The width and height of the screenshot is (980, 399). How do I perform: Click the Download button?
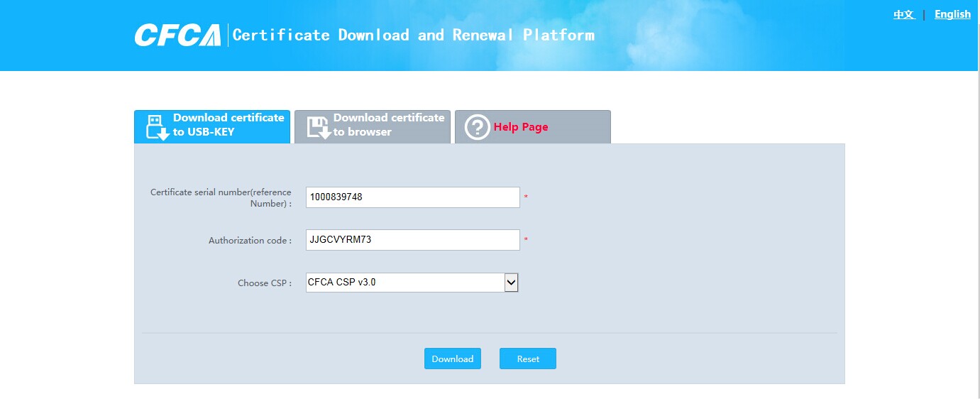click(453, 359)
